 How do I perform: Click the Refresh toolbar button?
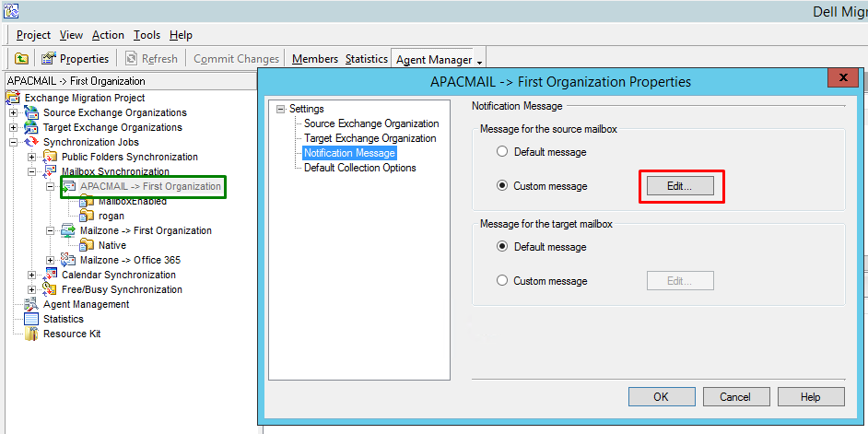[x=152, y=58]
